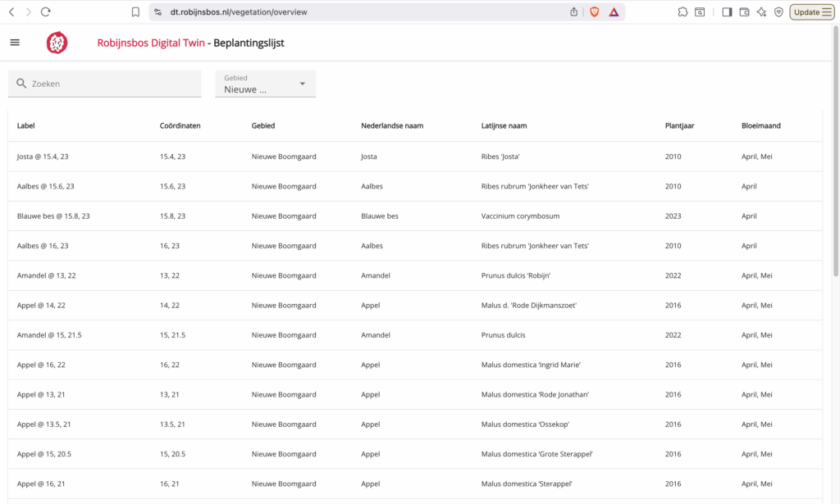The image size is (840, 504).
Task: Sort by Latijnse naam column header
Action: point(504,126)
